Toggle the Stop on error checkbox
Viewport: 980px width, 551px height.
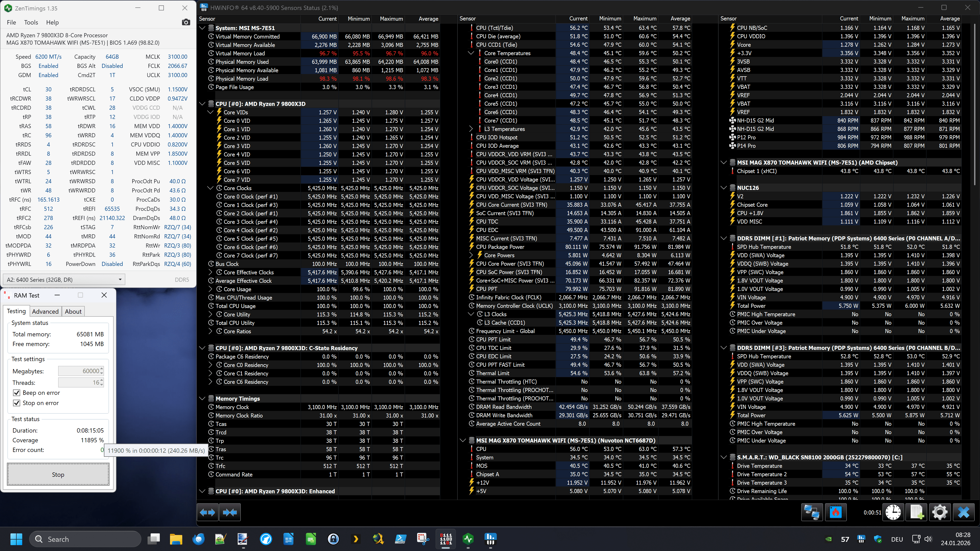17,403
